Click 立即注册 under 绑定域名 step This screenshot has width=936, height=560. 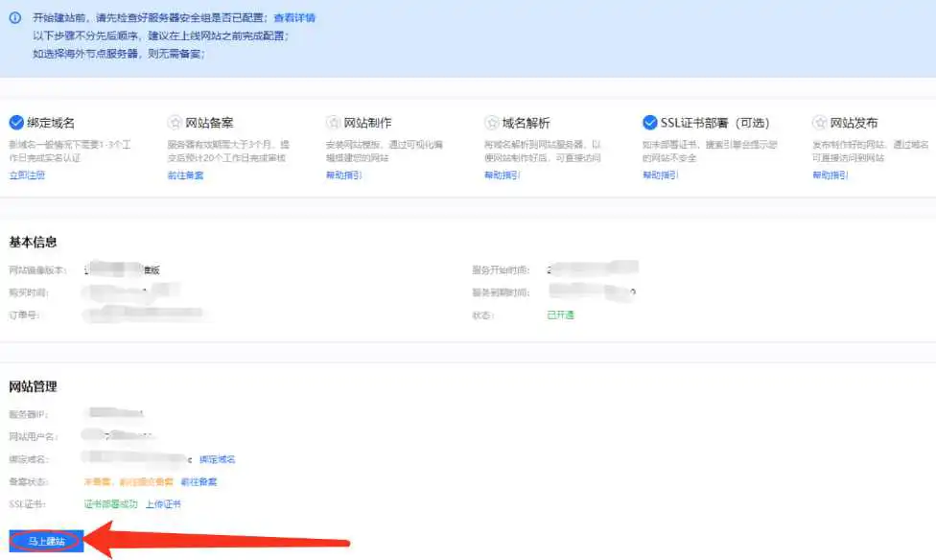click(x=27, y=175)
